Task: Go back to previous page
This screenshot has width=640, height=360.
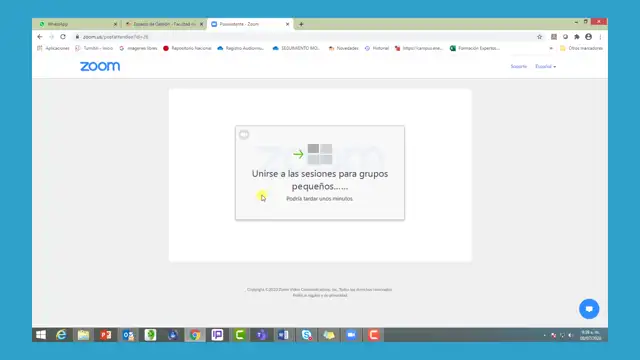Action: tap(40, 37)
